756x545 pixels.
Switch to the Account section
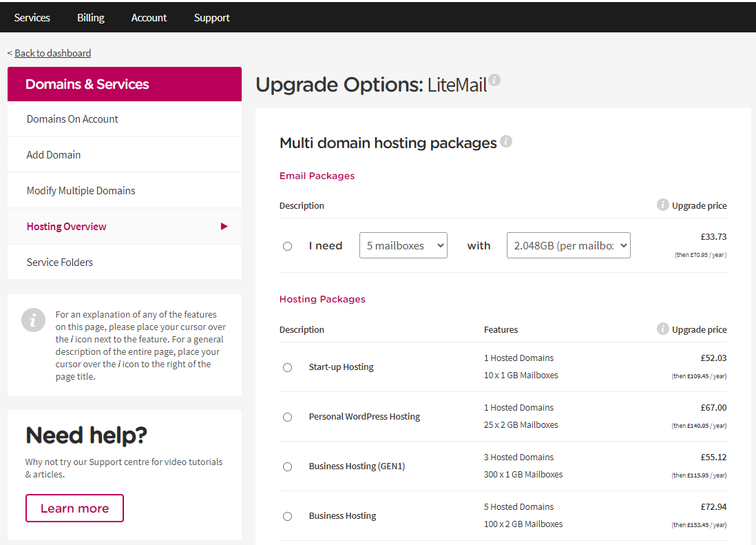pyautogui.click(x=149, y=17)
